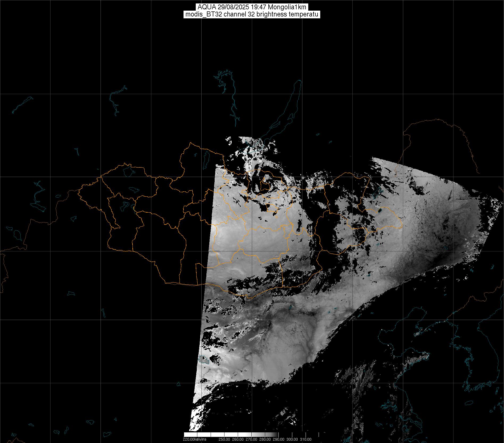Click the 300.00 colorbar label
Viewport: 504px width, 443px height.
click(x=292, y=439)
